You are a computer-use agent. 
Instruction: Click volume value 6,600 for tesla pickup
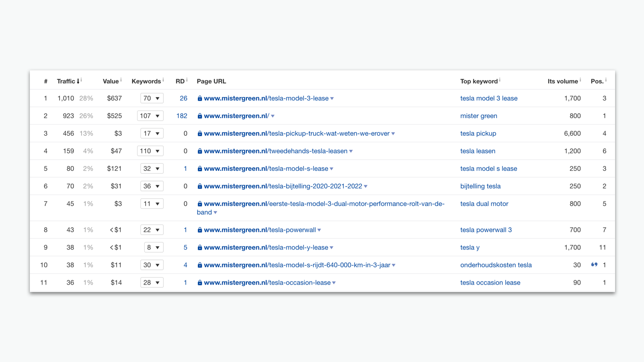pos(572,133)
